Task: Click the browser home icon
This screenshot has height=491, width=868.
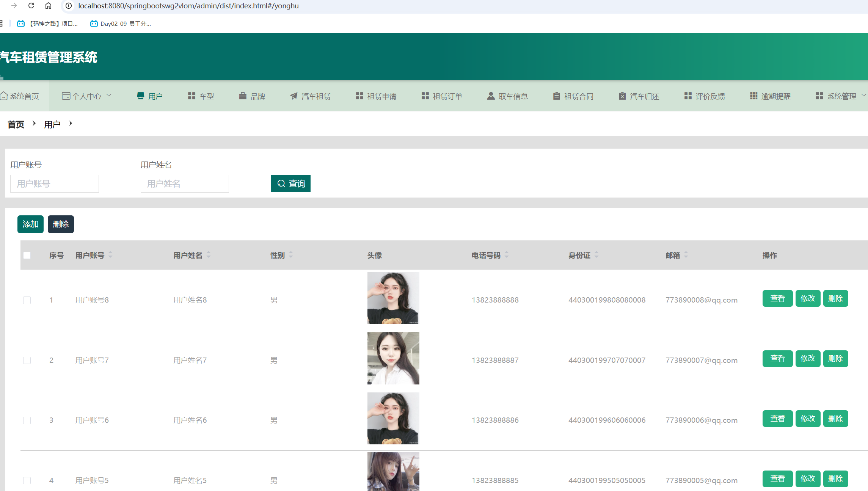Action: tap(48, 6)
